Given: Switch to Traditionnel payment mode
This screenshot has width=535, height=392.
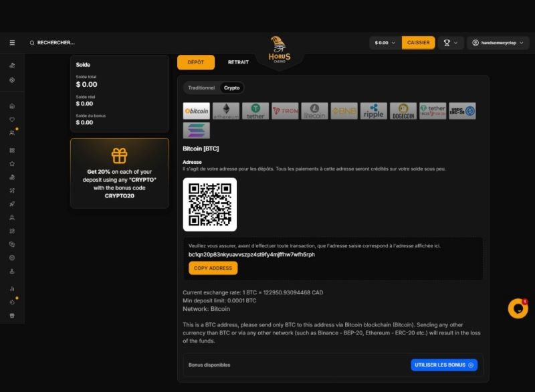Looking at the screenshot, I should (x=201, y=88).
